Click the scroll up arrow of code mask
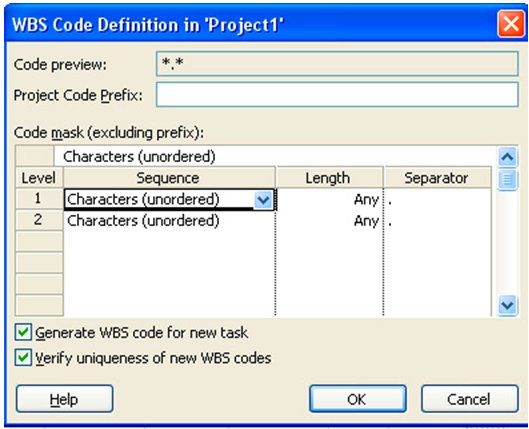This screenshot has width=529, height=429. tap(507, 157)
